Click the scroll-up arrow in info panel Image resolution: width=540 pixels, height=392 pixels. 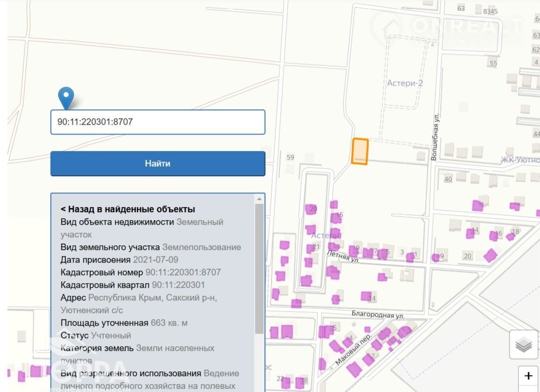click(x=259, y=199)
